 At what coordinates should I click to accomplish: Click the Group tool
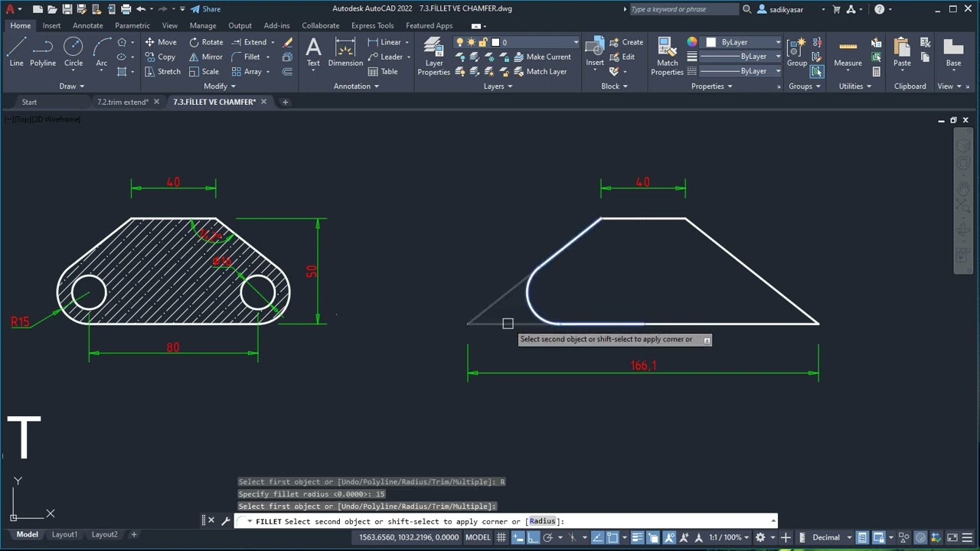point(797,52)
